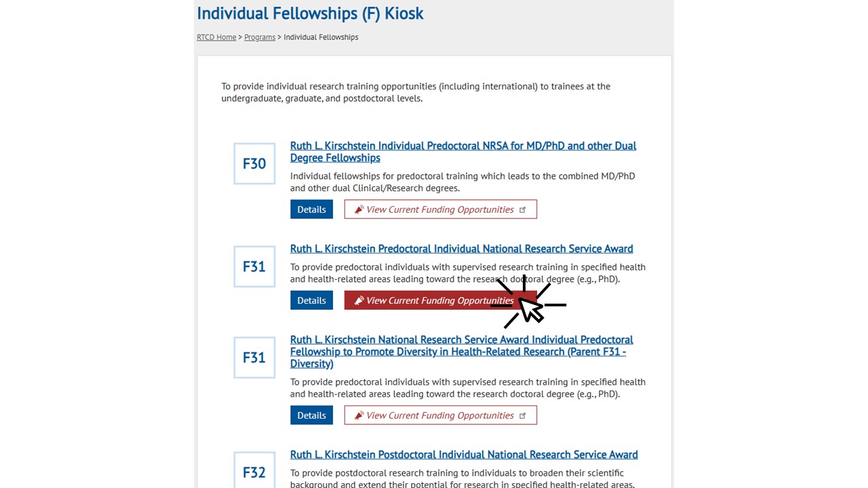This screenshot has height=488, width=868.
Task: View Current Funding Opportunities for F31 Predoctoral
Action: click(x=441, y=300)
